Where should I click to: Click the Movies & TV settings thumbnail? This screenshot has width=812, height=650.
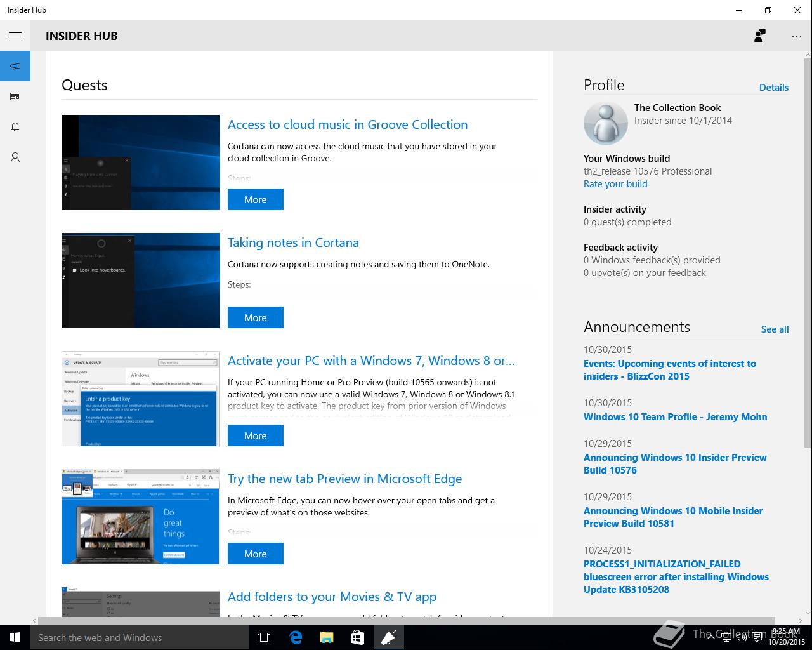(x=141, y=602)
